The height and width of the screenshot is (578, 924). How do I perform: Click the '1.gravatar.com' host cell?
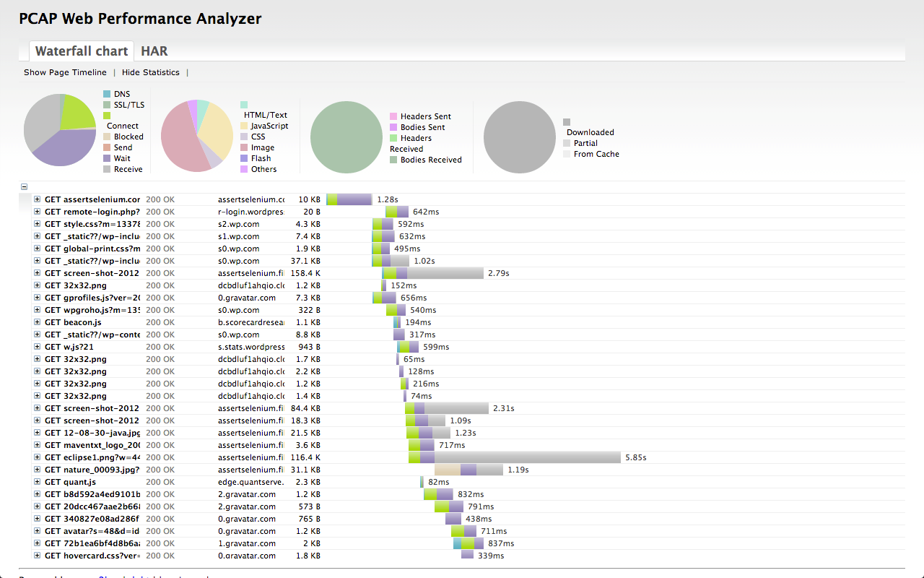coord(247,543)
